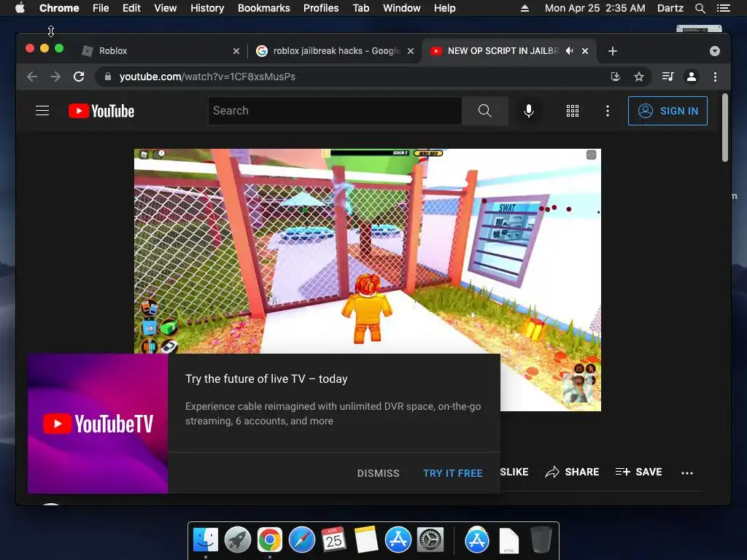Image resolution: width=747 pixels, height=560 pixels.
Task: Mute the YouTube tab audio icon
Action: point(569,51)
